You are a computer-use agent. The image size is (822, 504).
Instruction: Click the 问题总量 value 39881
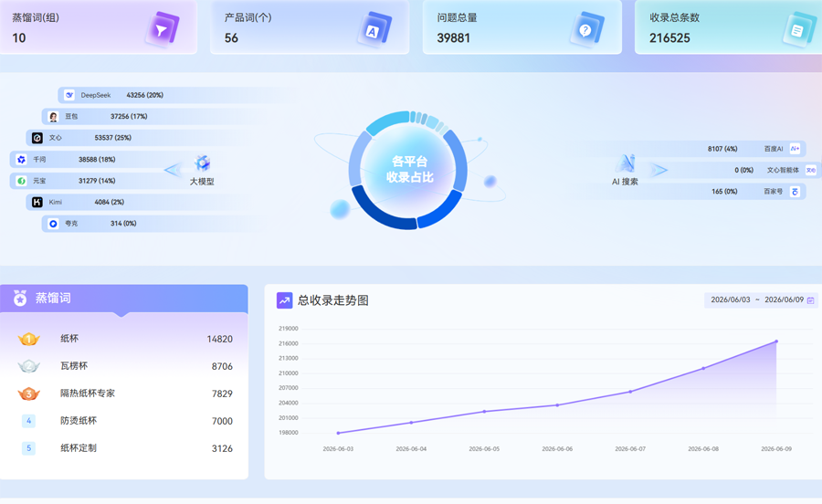(x=453, y=37)
